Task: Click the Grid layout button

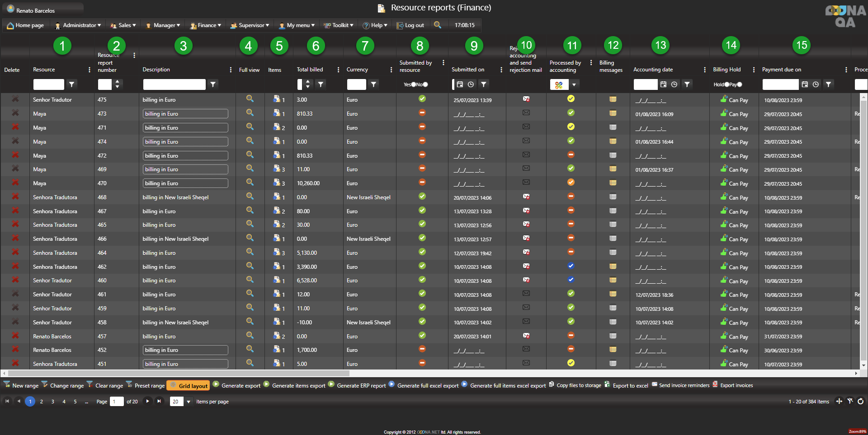Action: tap(188, 385)
